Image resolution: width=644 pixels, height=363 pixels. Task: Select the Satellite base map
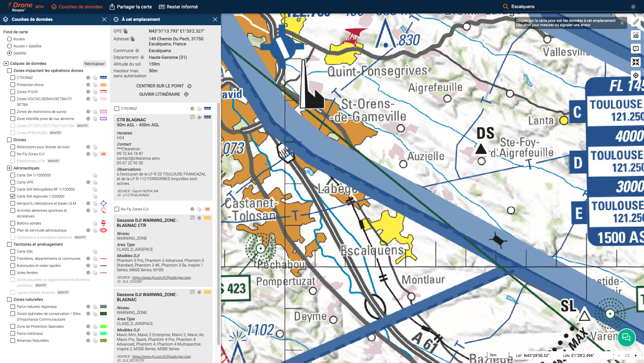tap(9, 53)
